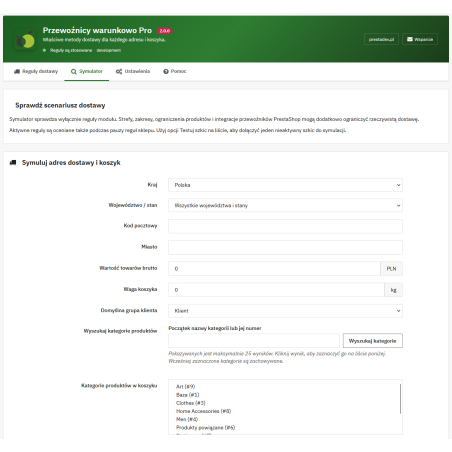This screenshot has width=452, height=452.
Task: Click the Waga koszyka field
Action: coord(276,290)
